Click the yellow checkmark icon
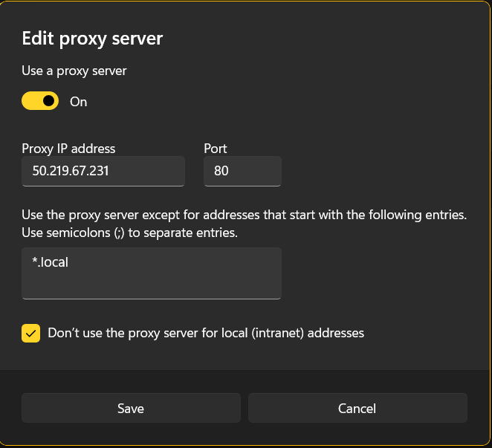This screenshot has height=448, width=492. tap(30, 333)
